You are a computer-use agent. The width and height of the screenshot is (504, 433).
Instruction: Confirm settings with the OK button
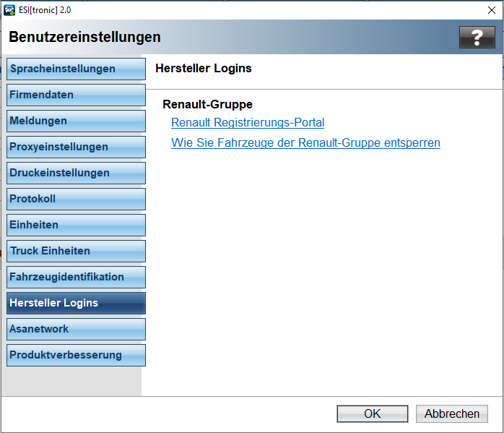(372, 413)
